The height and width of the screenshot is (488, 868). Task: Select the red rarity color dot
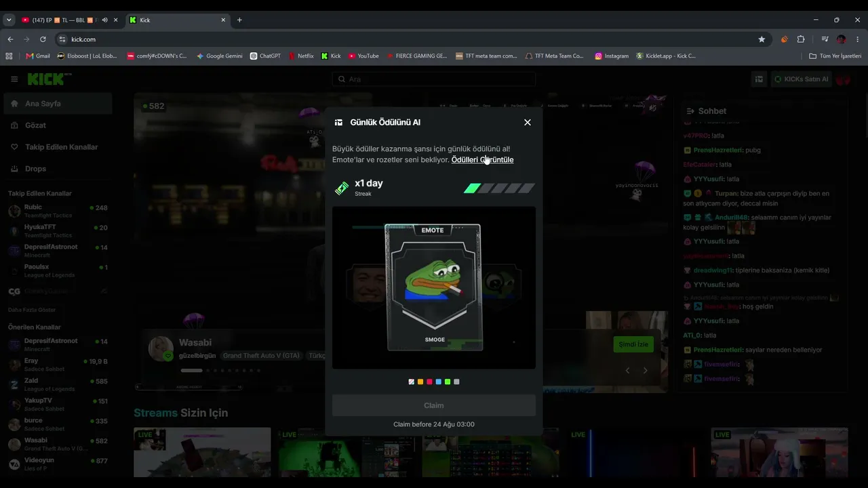429,382
